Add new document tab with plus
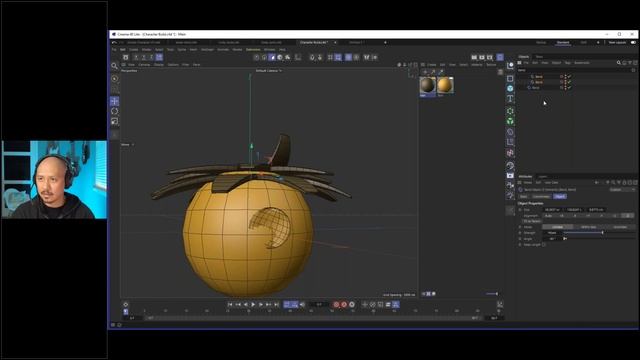The width and height of the screenshot is (640, 360). tap(385, 42)
